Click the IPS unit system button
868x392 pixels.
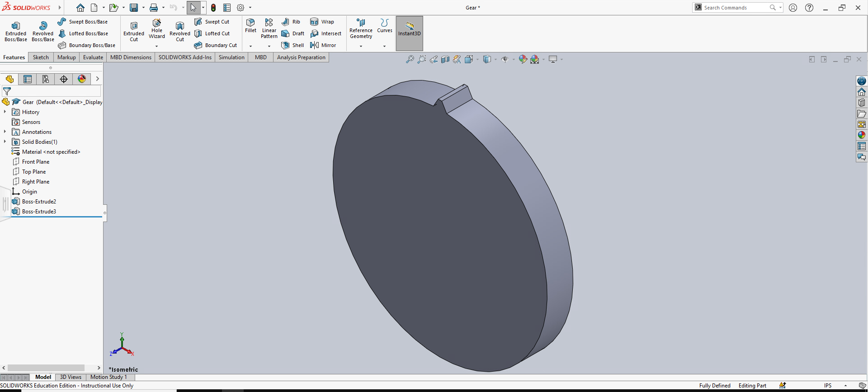828,386
